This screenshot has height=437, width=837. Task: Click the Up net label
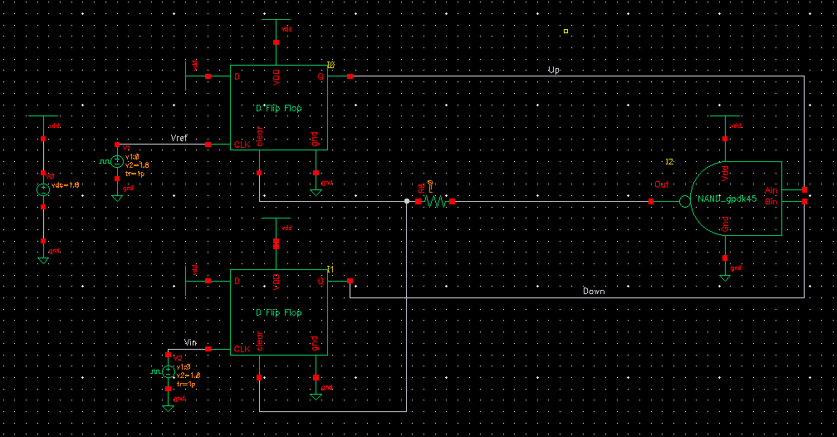[x=554, y=70]
